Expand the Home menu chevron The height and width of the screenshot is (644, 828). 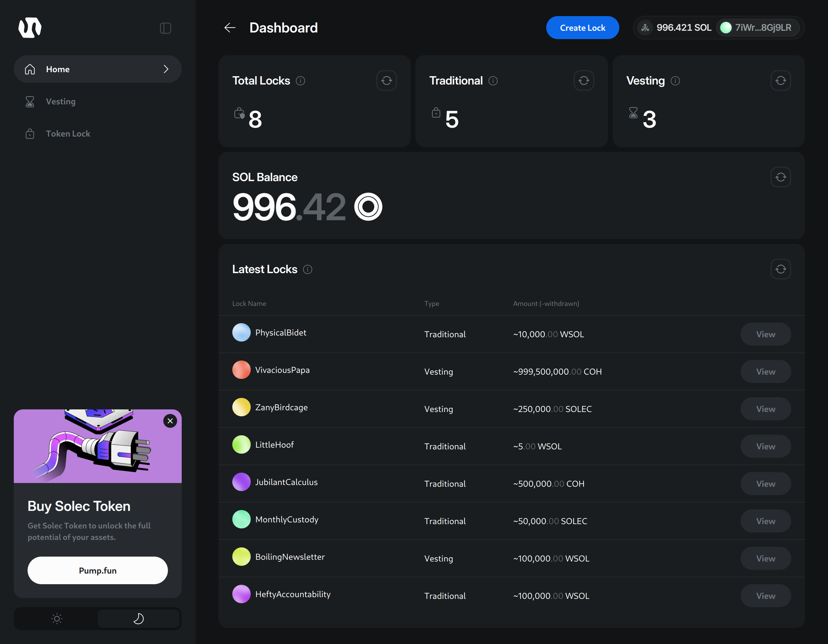point(166,69)
